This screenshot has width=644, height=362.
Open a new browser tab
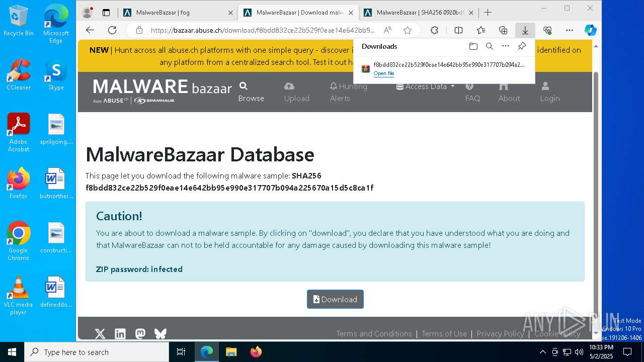pos(488,13)
